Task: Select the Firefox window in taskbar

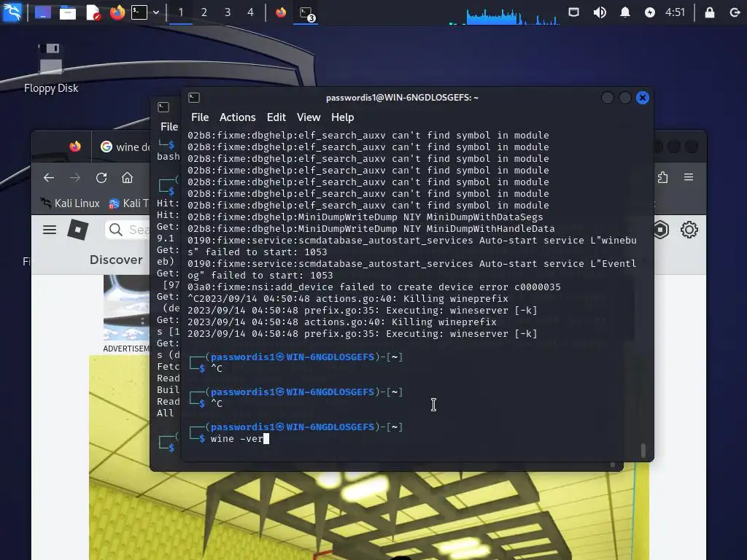Action: click(281, 12)
